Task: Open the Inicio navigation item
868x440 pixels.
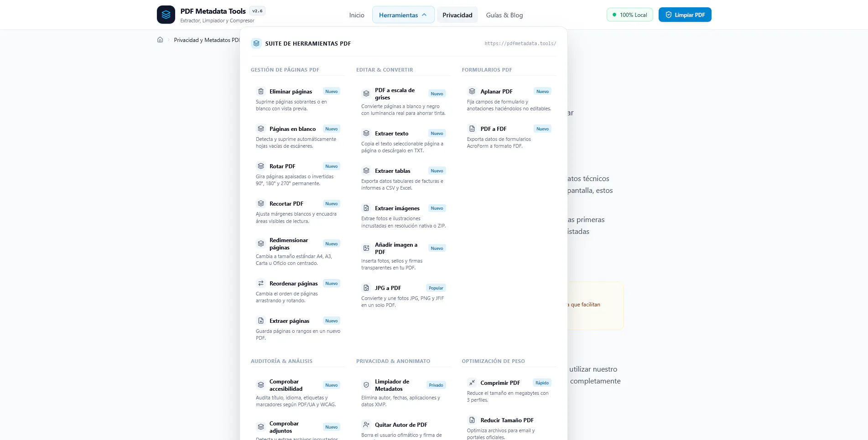Action: click(x=357, y=15)
